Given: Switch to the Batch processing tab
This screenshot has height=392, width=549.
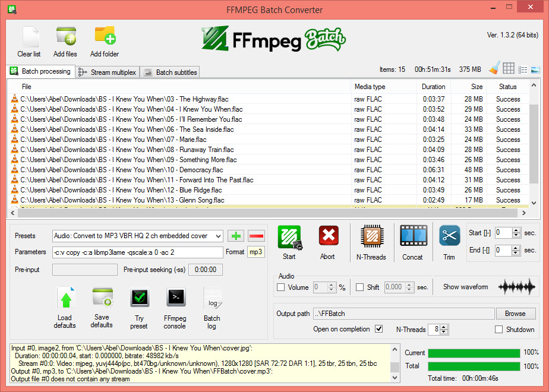Looking at the screenshot, I should [x=40, y=71].
